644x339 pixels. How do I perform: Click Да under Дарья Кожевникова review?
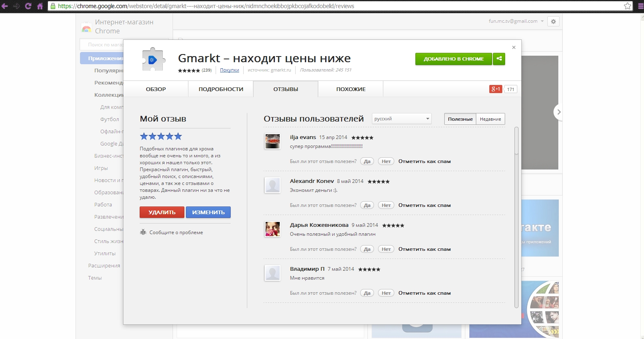tap(367, 249)
